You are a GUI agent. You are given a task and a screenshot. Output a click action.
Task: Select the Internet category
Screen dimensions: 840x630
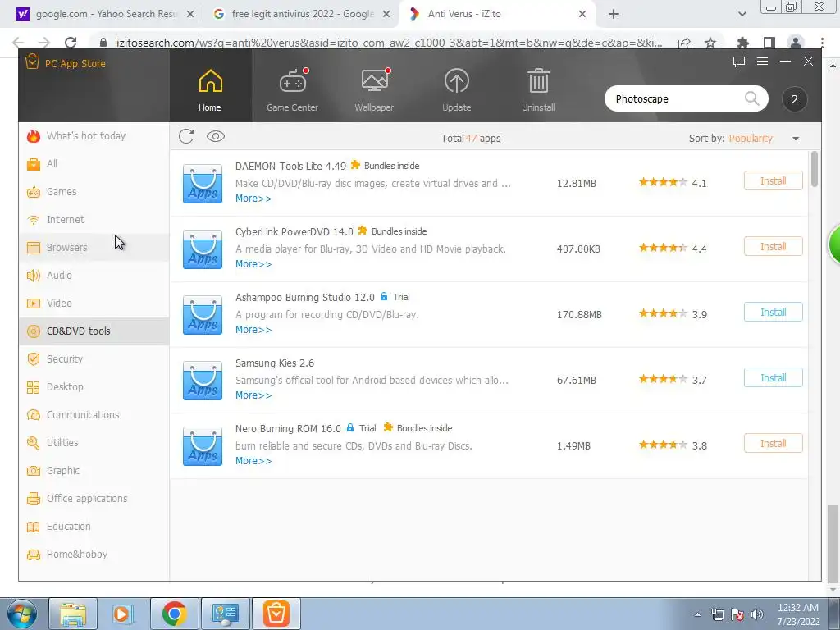tap(94, 220)
